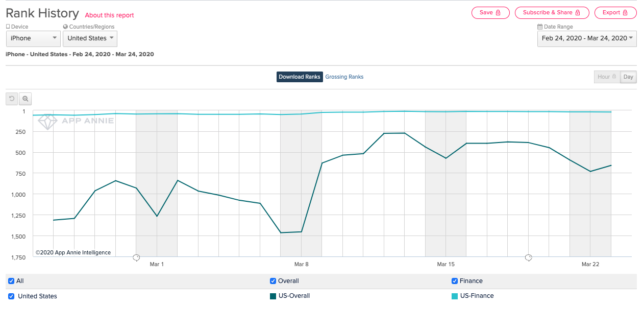Expand the United States country dropdown

pyautogui.click(x=90, y=38)
